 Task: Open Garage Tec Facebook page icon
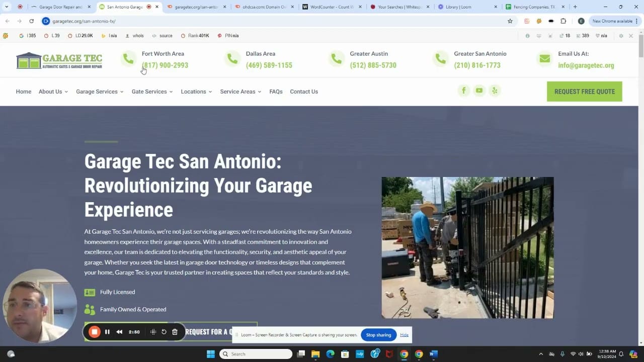(x=463, y=90)
